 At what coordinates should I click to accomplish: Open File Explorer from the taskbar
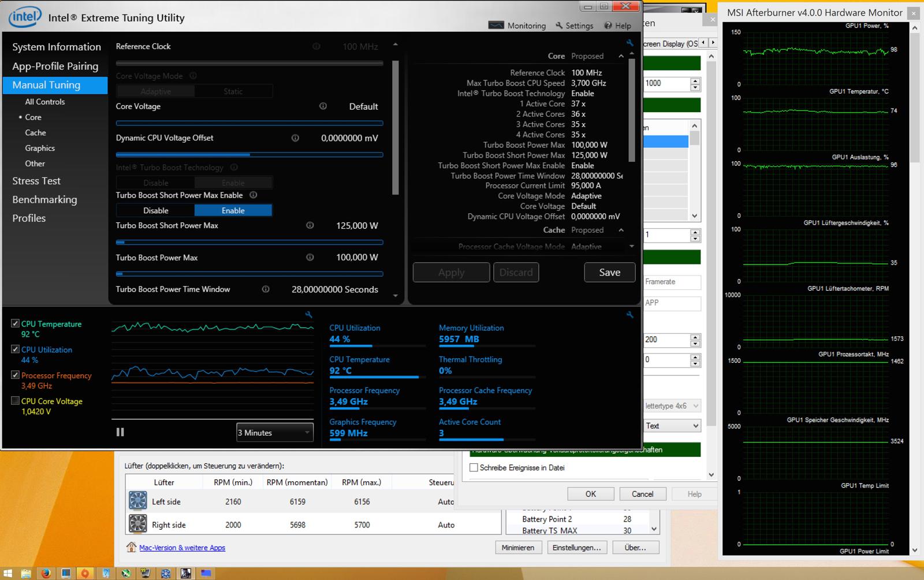tap(26, 573)
